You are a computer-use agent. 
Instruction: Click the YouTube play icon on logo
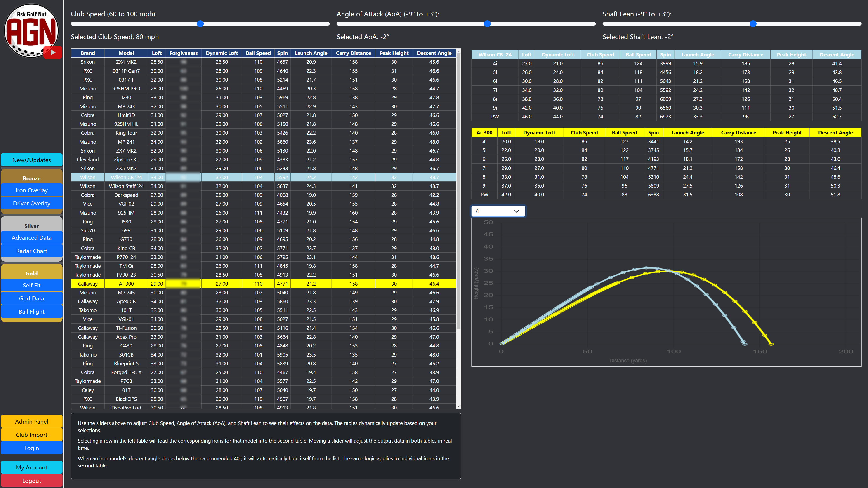click(53, 52)
